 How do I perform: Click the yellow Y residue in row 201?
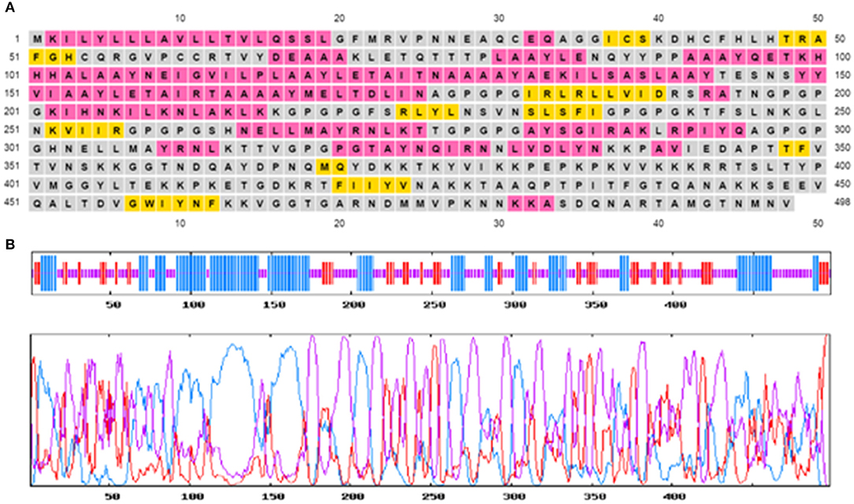click(x=435, y=112)
